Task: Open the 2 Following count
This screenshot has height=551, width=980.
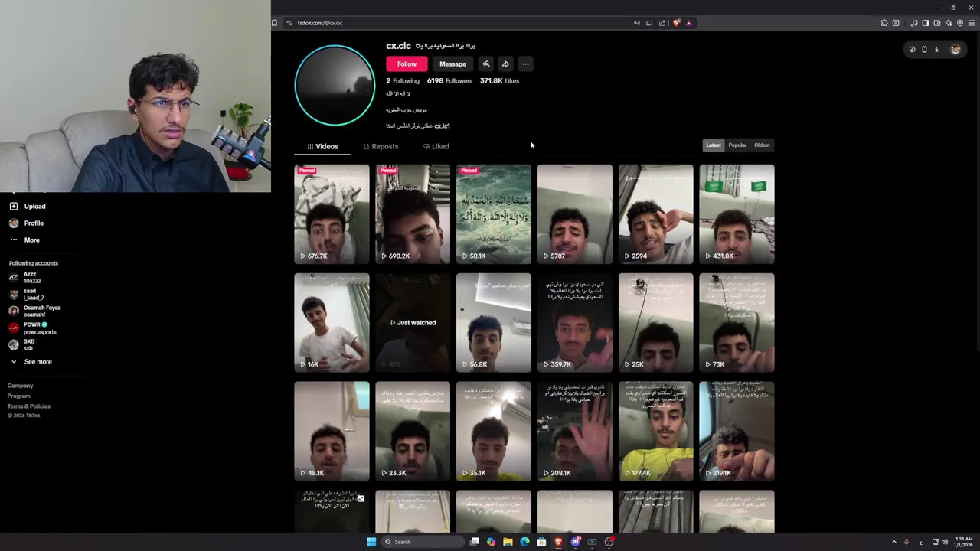Action: pyautogui.click(x=403, y=80)
